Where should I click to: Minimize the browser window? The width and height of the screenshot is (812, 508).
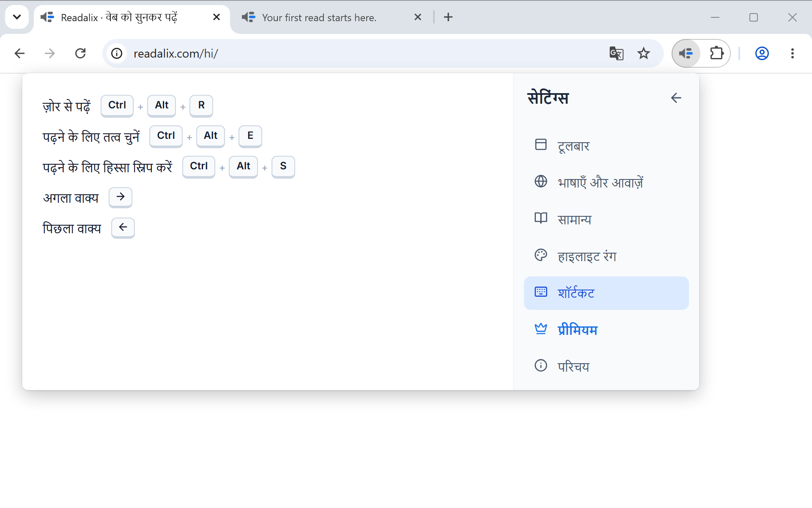coord(715,17)
